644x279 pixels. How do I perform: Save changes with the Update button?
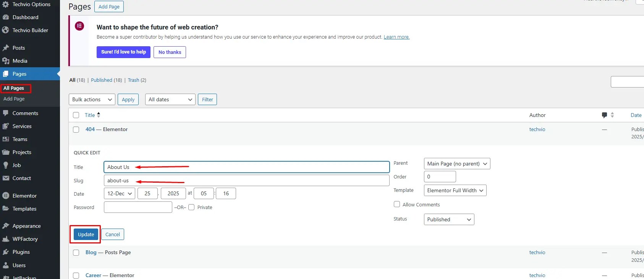pos(86,234)
